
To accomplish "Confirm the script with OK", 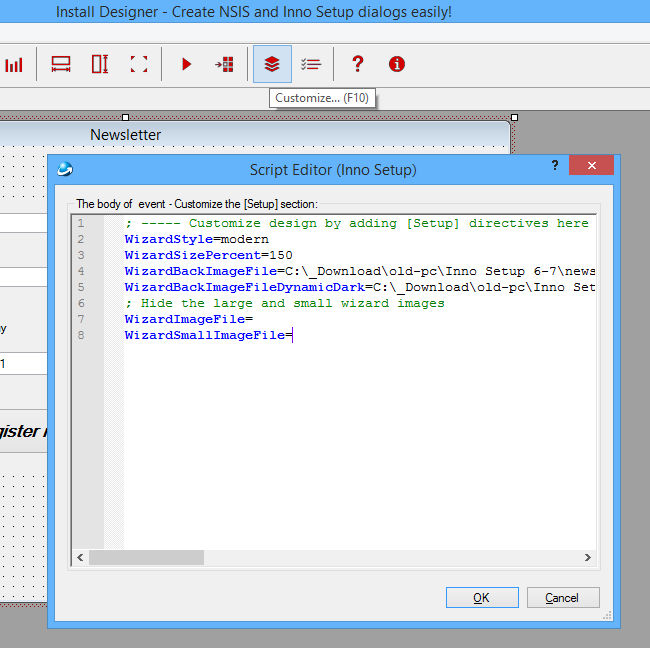I will 482,597.
